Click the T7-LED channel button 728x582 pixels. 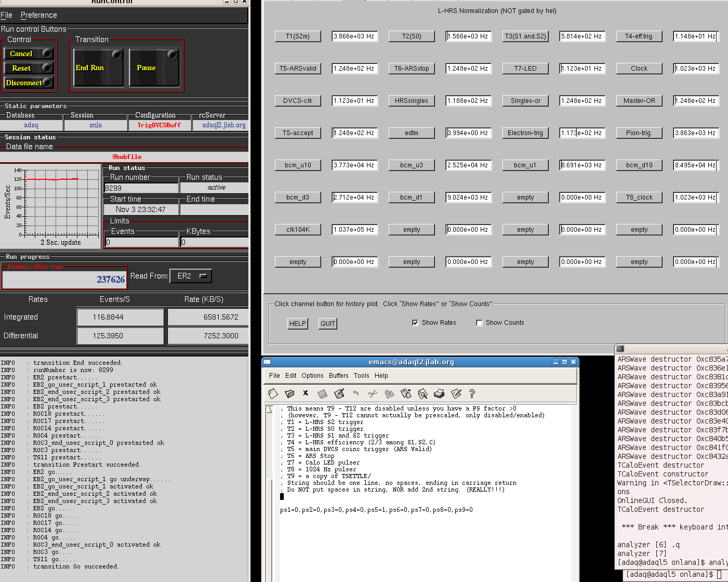pos(525,69)
